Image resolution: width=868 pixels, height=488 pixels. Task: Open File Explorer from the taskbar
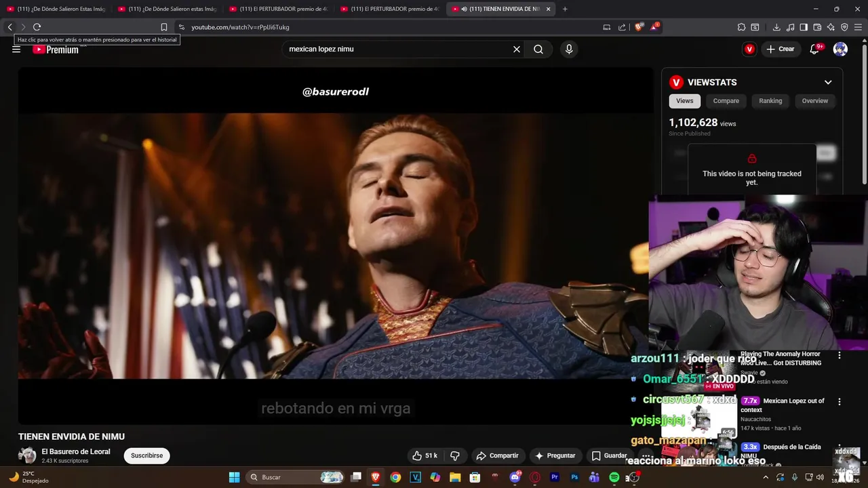coord(455,477)
